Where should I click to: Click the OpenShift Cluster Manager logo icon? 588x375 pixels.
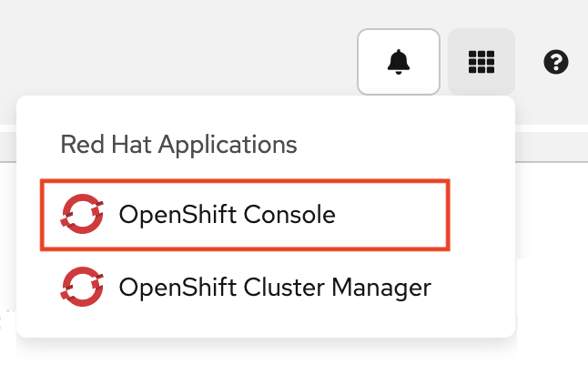[82, 287]
